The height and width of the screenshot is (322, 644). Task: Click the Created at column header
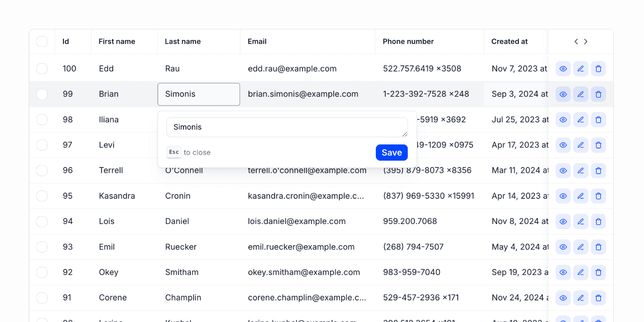click(516, 41)
